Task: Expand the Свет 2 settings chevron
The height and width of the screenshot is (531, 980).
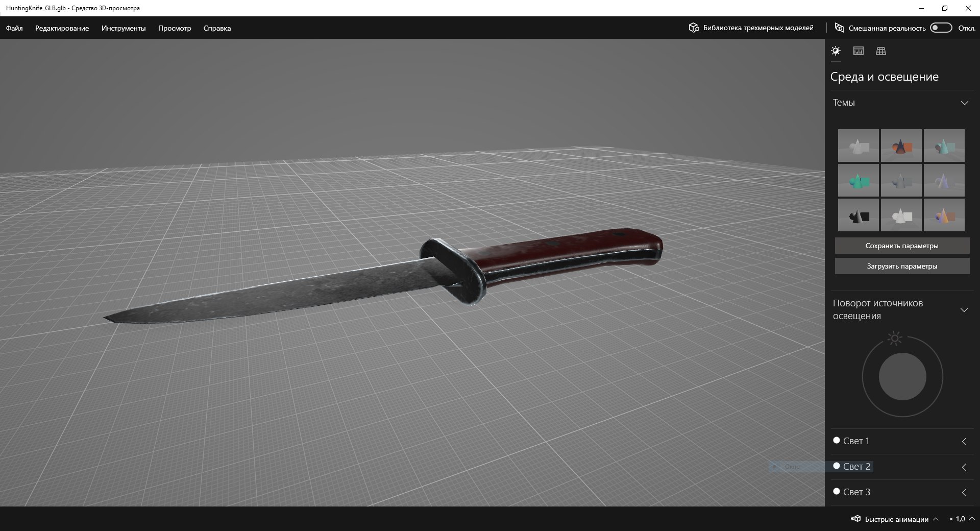Action: [x=964, y=467]
